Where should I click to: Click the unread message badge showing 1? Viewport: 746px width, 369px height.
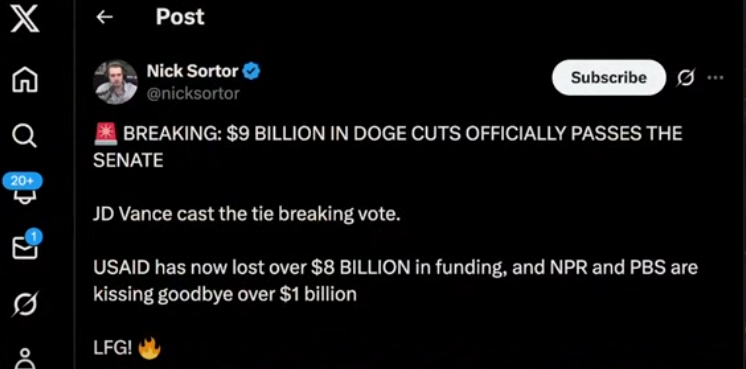(x=34, y=236)
